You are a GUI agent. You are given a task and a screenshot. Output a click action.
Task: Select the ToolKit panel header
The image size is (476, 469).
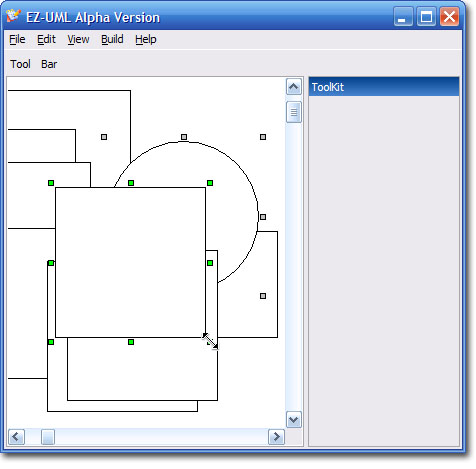tap(384, 87)
